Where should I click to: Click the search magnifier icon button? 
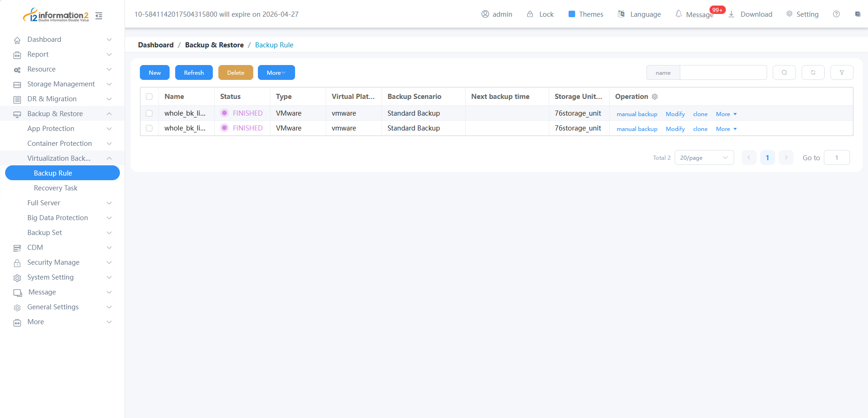click(784, 72)
